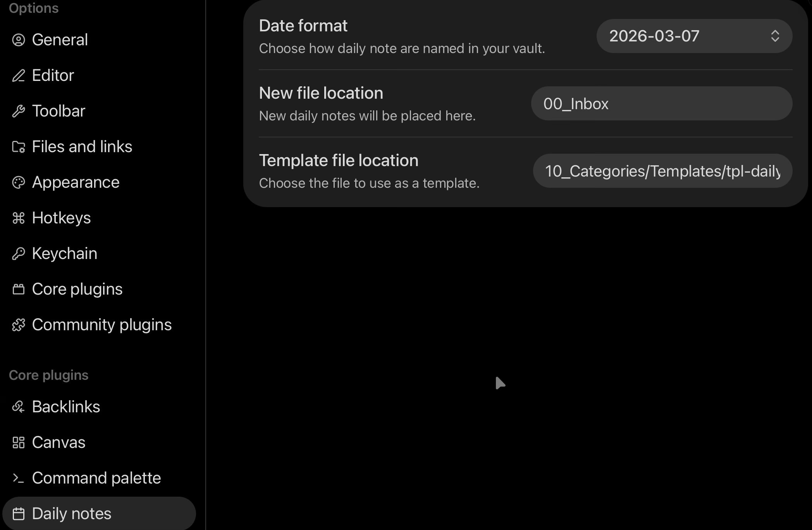This screenshot has width=812, height=530.
Task: Click the Editor pencil icon
Action: pyautogui.click(x=18, y=75)
